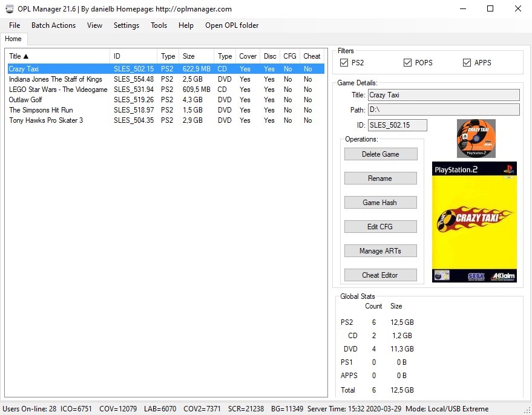532x415 pixels.
Task: Sort list by the Cover column header
Action: [248, 56]
